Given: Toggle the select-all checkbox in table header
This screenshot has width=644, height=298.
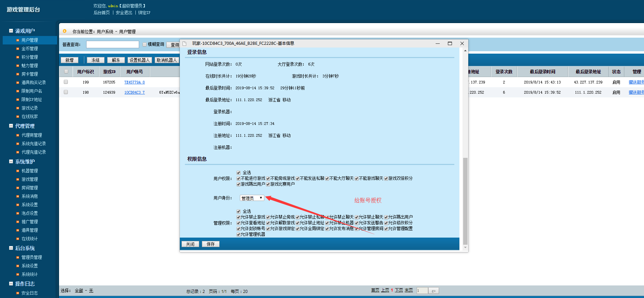Looking at the screenshot, I should click(66, 71).
